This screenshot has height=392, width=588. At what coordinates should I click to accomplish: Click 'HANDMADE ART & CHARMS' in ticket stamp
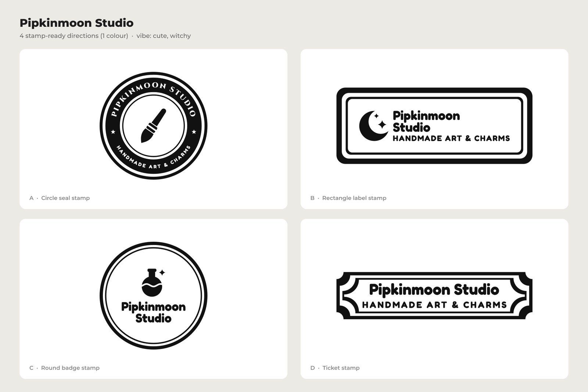434,305
